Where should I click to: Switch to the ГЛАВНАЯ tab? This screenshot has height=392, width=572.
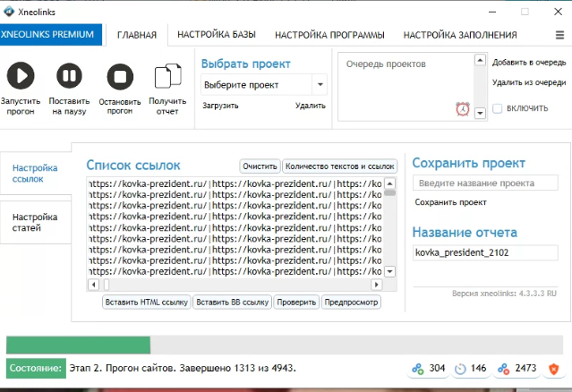click(137, 35)
